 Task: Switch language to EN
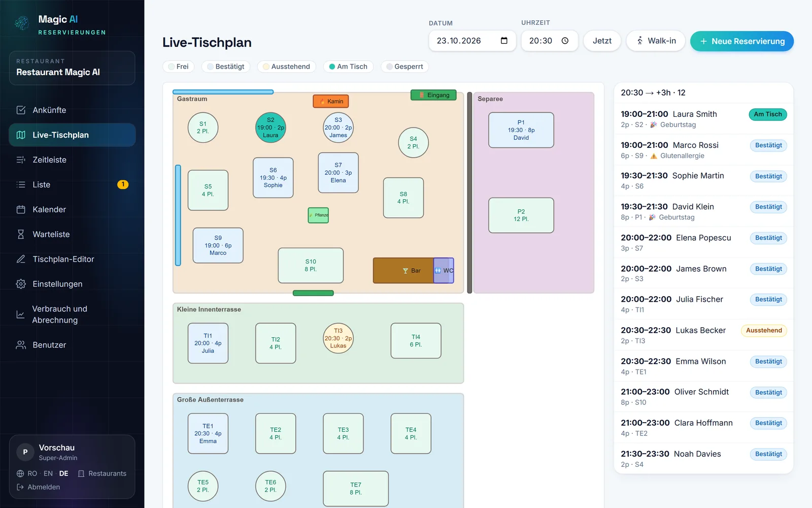48,473
